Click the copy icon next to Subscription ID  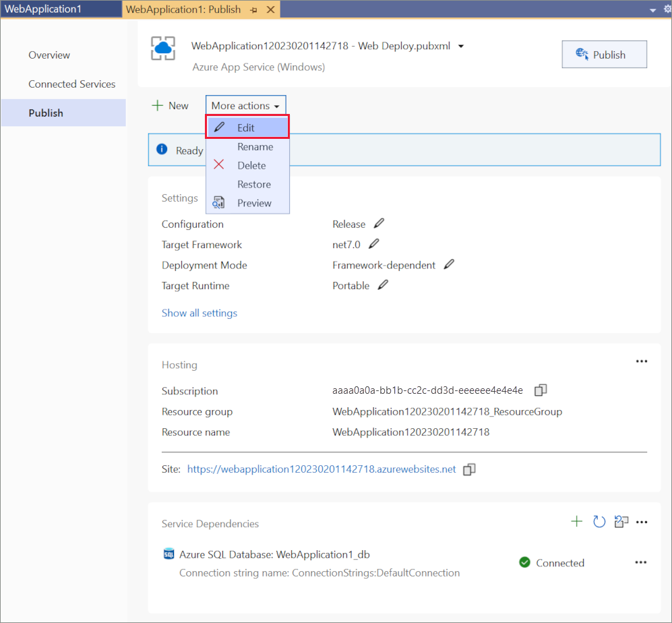[x=541, y=390]
